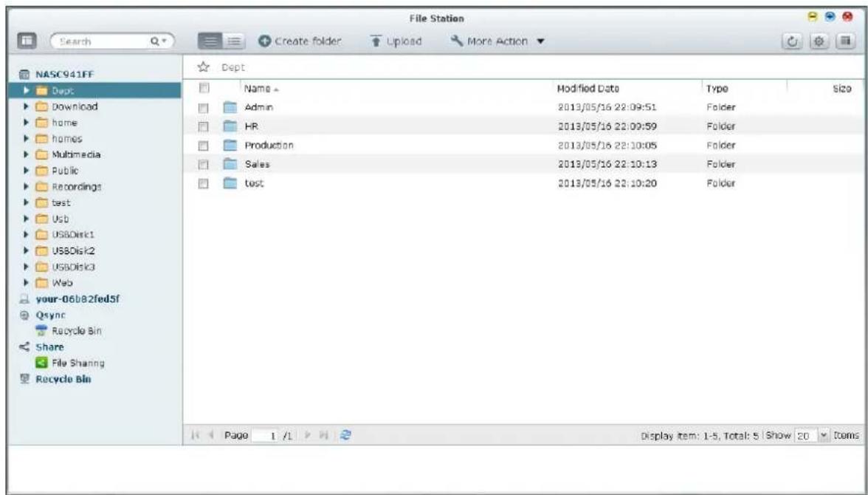Sort by the Name column header
868x495 pixels.
(262, 89)
